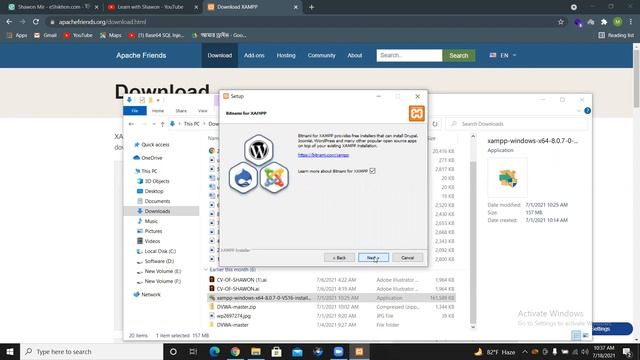Select Quick access in Explorer sidebar
The width and height of the screenshot is (640, 360).
155,144
